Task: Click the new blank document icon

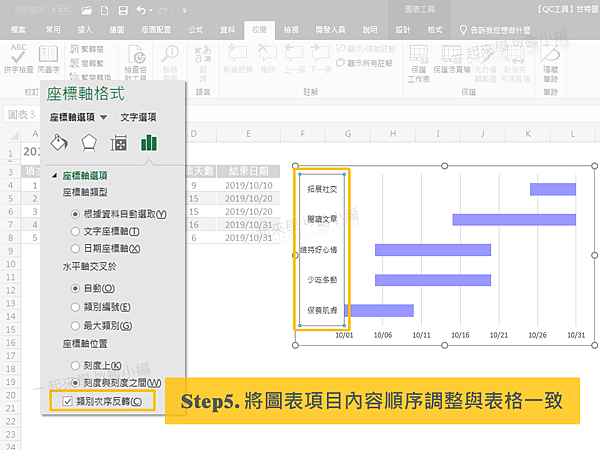Action: click(104, 10)
